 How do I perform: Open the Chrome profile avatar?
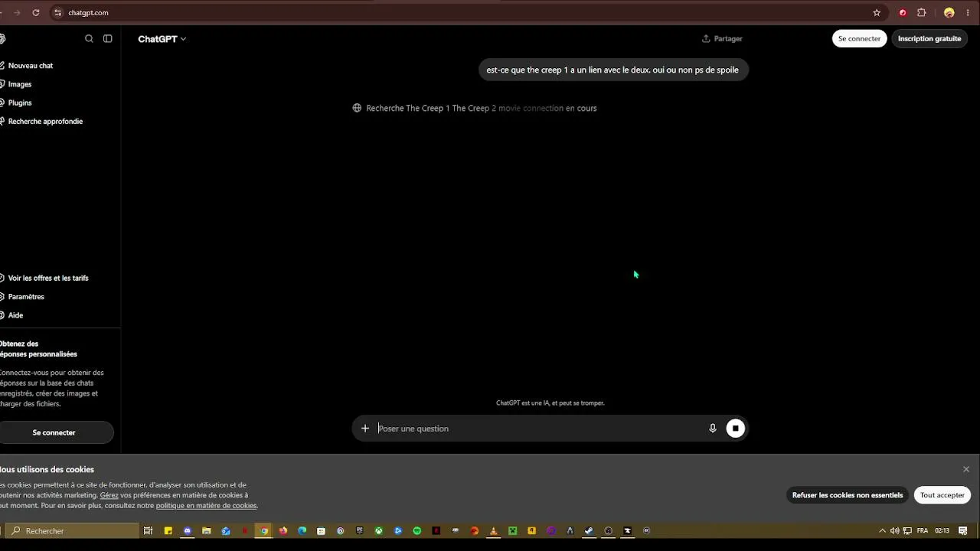click(949, 12)
